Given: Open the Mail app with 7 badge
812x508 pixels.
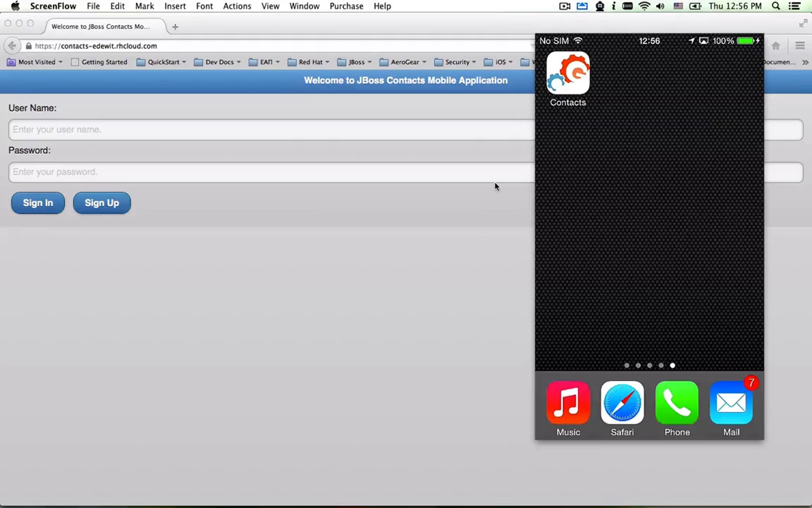Looking at the screenshot, I should point(731,403).
